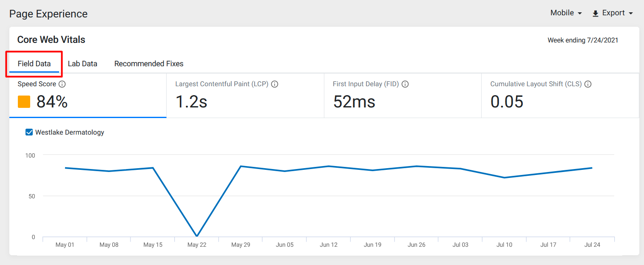Select the Field Data tab
644x265 pixels.
[34, 64]
